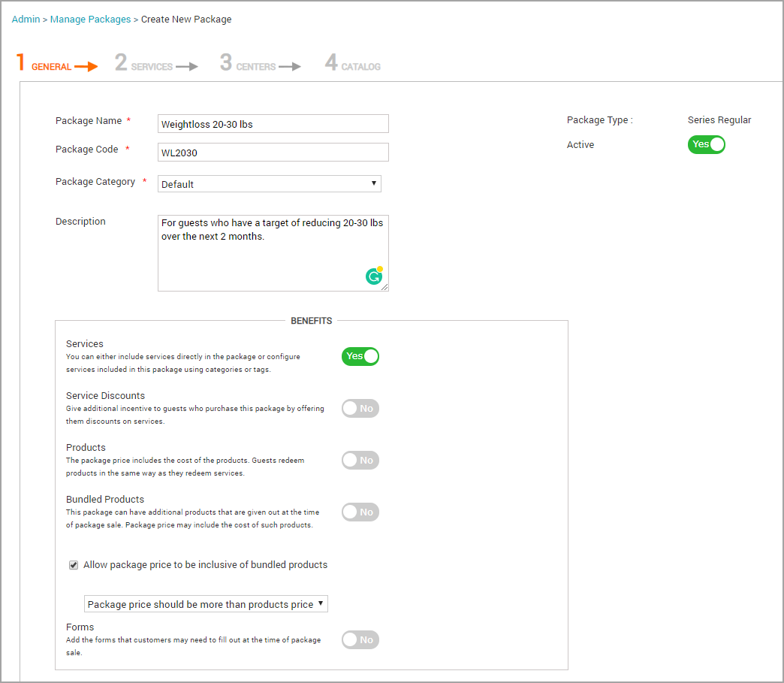Select the Series Regular package type text
This screenshot has height=683, width=784.
pos(719,120)
